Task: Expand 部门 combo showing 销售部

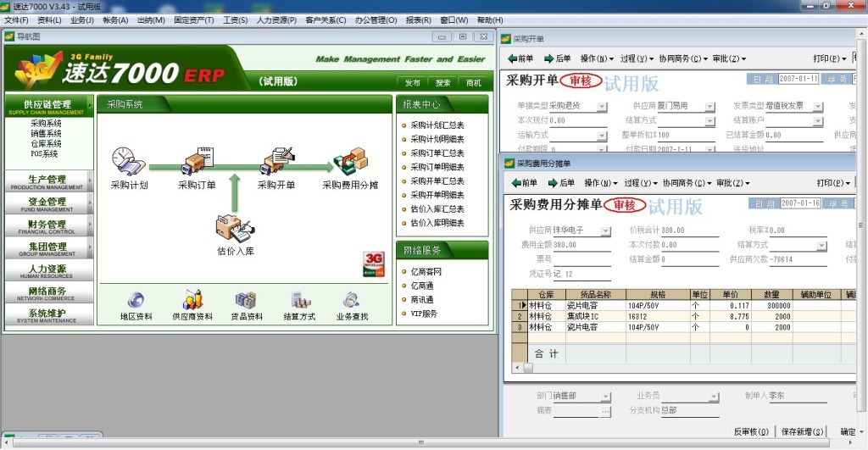Action: click(605, 397)
